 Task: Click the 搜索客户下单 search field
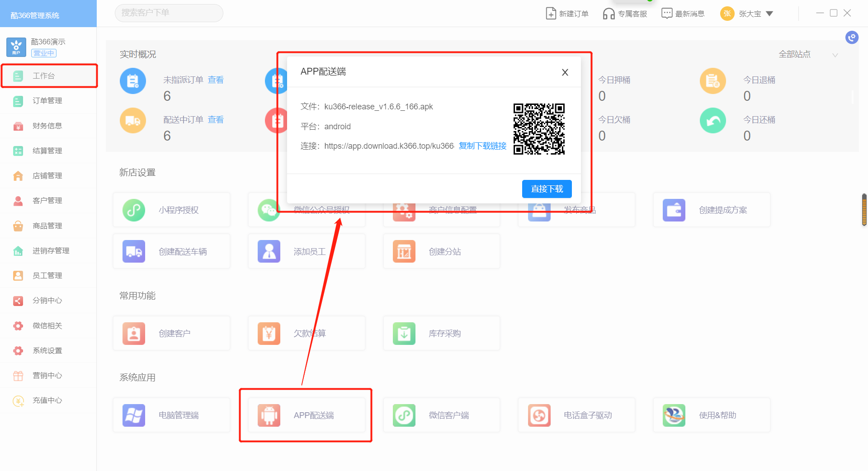tap(169, 13)
